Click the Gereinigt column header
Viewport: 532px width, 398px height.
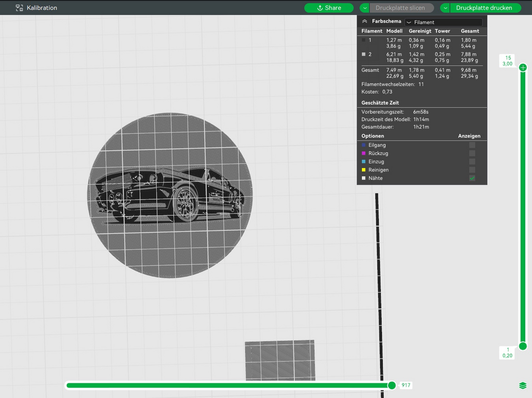pyautogui.click(x=420, y=31)
